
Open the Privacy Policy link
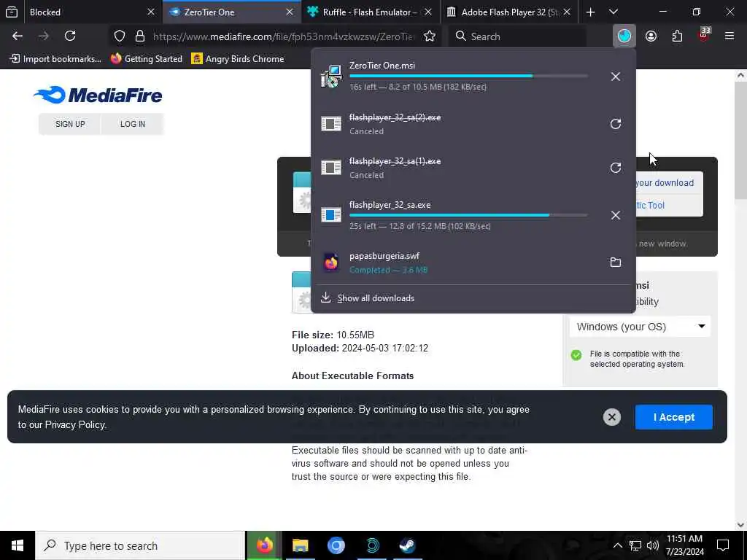75,425
